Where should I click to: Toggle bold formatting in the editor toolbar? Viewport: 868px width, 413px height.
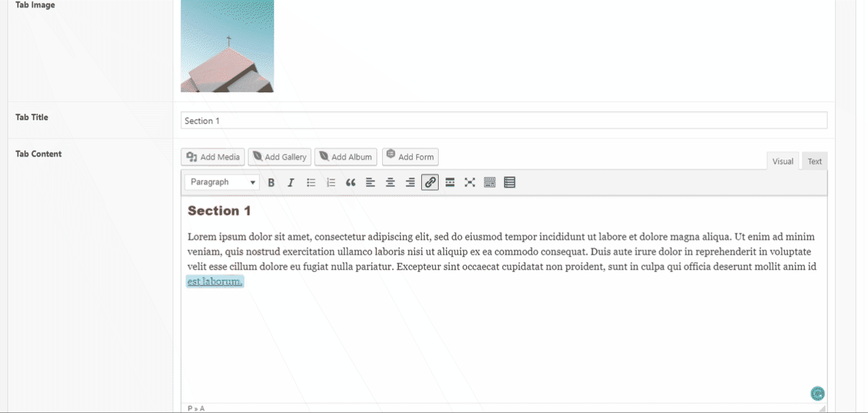point(271,182)
